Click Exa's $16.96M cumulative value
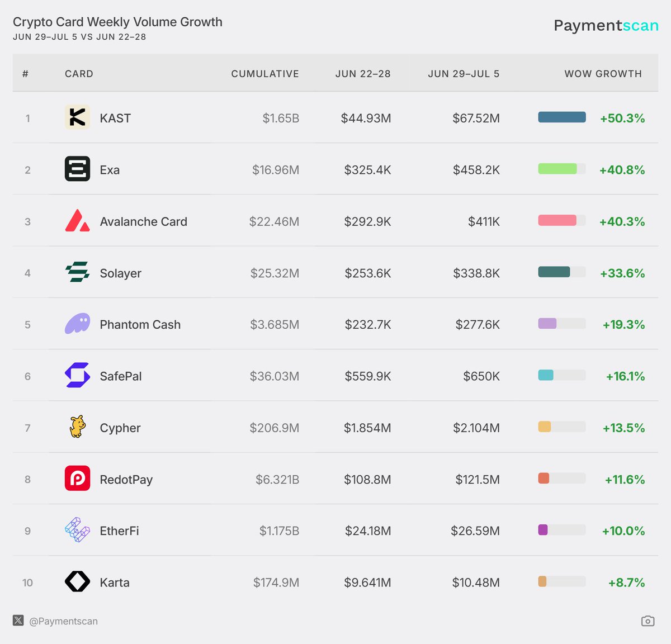The height and width of the screenshot is (644, 671). [x=276, y=170]
